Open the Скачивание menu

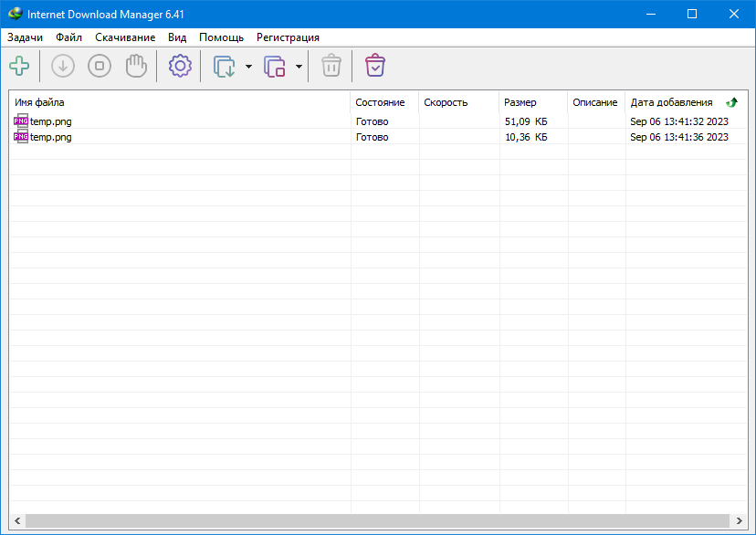click(x=125, y=37)
